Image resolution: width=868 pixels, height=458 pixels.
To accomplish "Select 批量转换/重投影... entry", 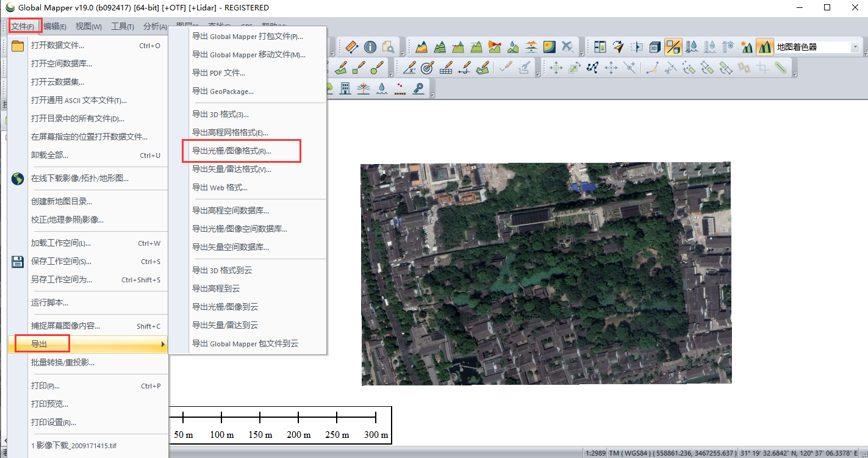I will tap(88, 363).
